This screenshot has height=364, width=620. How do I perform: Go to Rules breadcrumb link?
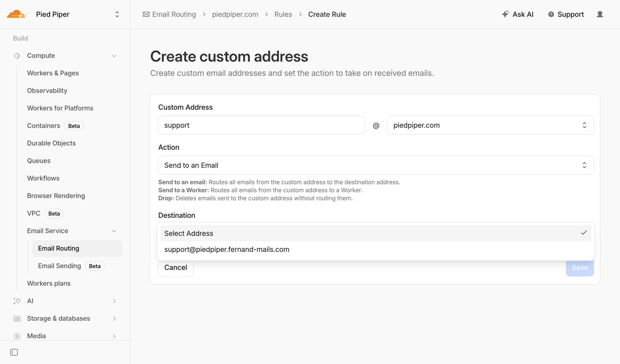click(x=283, y=14)
